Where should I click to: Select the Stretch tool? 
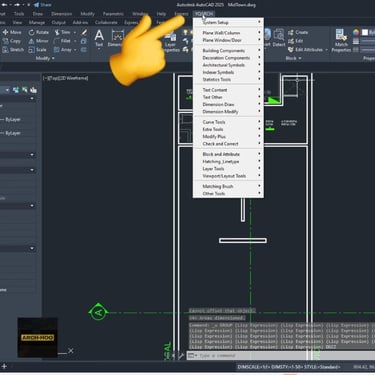(x=13, y=50)
